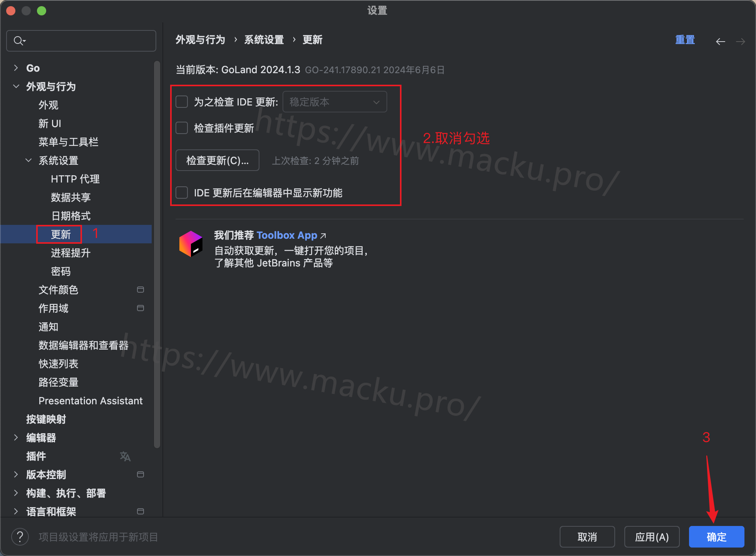Click the Toolbox App cube logo
The image size is (756, 556).
pyautogui.click(x=191, y=244)
